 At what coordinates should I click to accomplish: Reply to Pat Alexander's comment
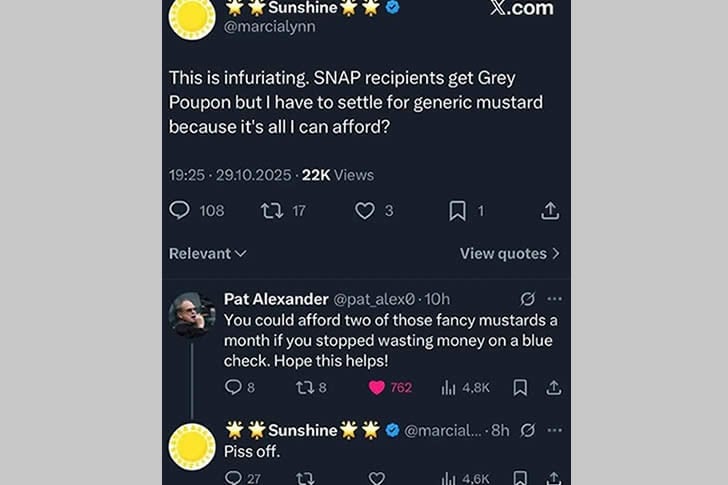click(x=233, y=387)
